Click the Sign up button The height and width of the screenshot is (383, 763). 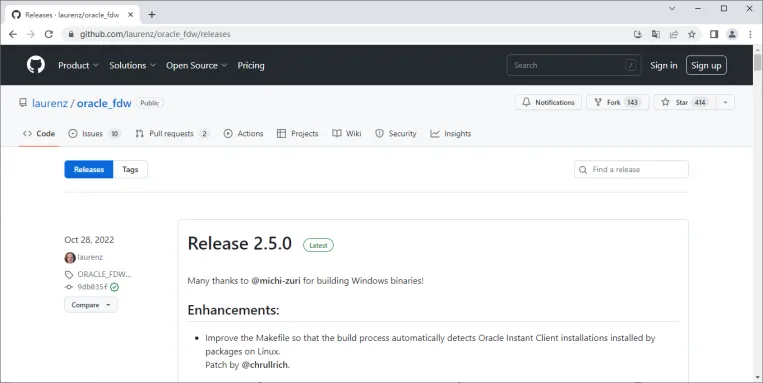[706, 65]
